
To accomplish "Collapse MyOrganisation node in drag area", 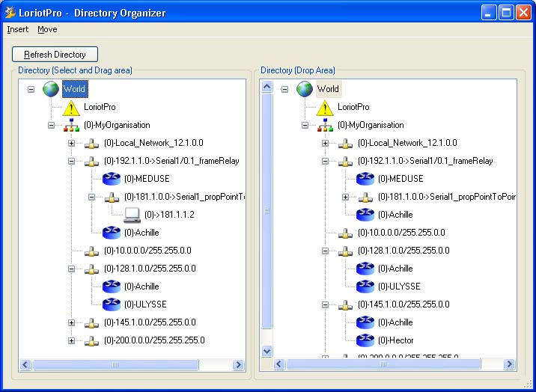I will 51,126.
